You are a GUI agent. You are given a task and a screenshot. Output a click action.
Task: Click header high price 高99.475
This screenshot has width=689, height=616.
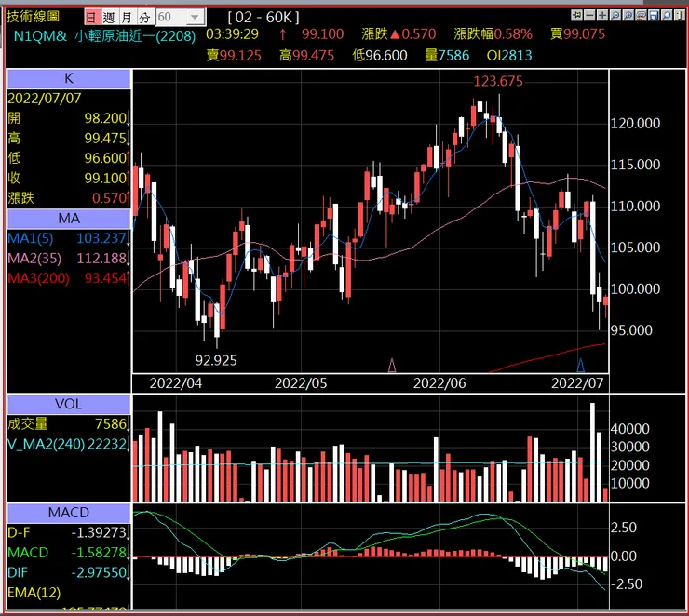pyautogui.click(x=306, y=55)
